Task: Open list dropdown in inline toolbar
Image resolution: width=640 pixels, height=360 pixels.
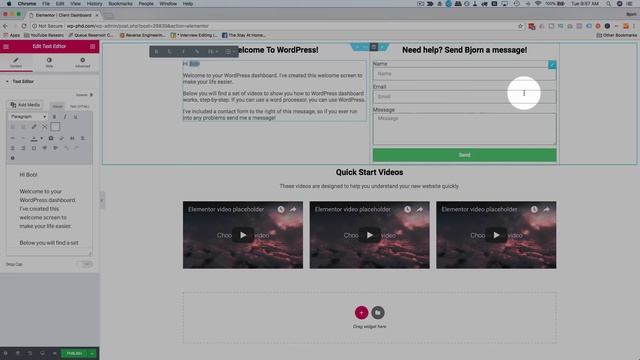Action: point(230,51)
